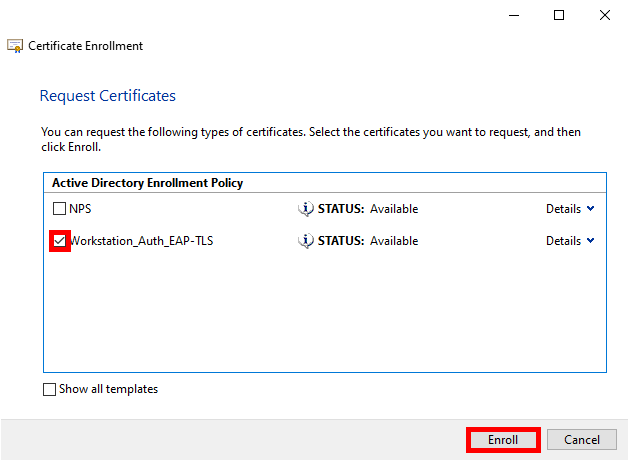This screenshot has width=629, height=461.
Task: Click the info icon beside Workstation_Auth_EAP-TLS status
Action: (306, 241)
